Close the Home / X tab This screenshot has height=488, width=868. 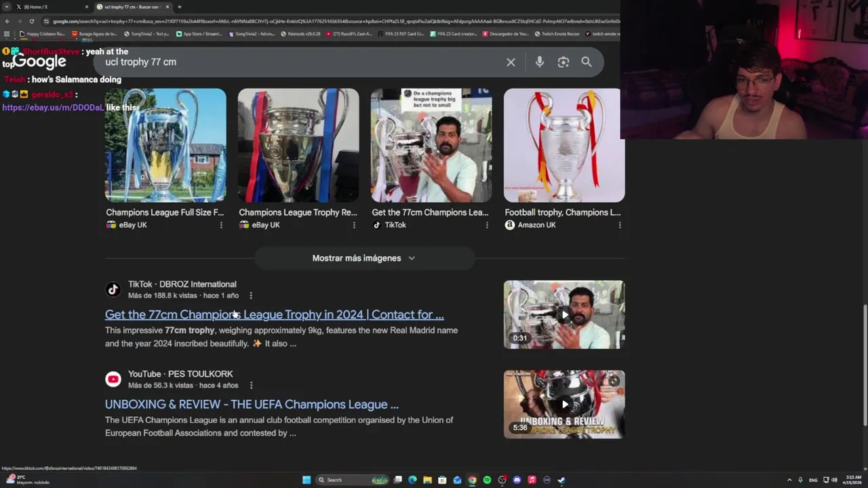(87, 7)
